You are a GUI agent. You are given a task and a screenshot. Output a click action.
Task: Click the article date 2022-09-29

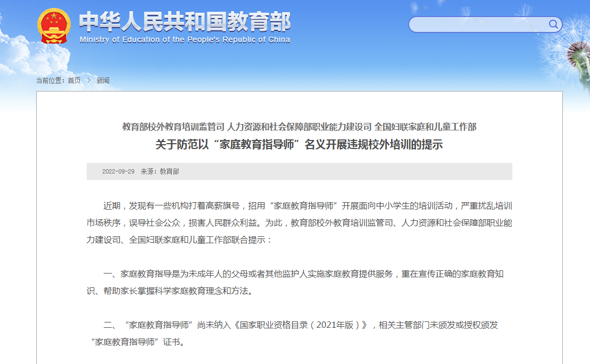[x=118, y=171]
